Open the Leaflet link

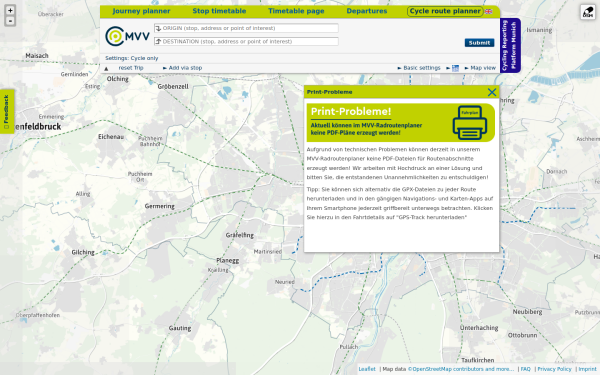pyautogui.click(x=367, y=369)
